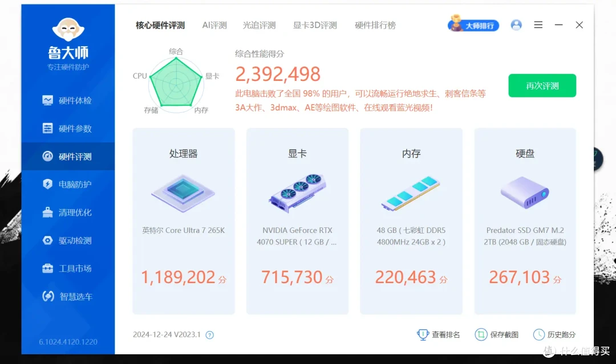Click the 6.1024.4120.1220 version number

point(68,342)
